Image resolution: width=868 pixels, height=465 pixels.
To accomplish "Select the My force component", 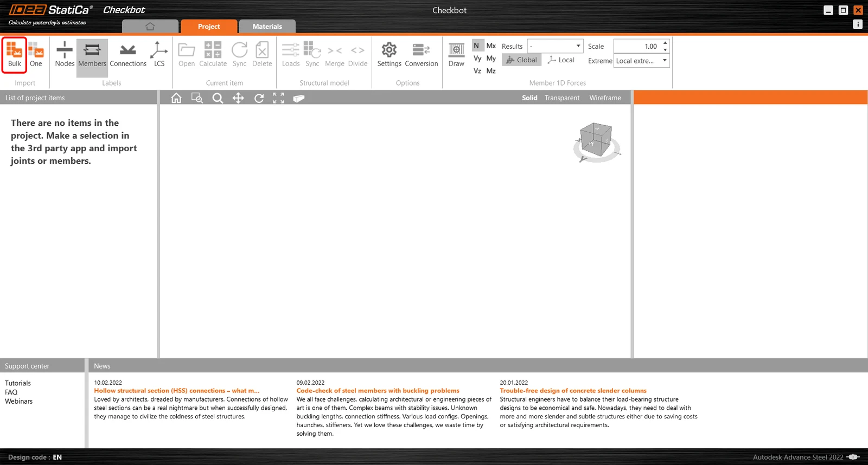I will click(491, 59).
